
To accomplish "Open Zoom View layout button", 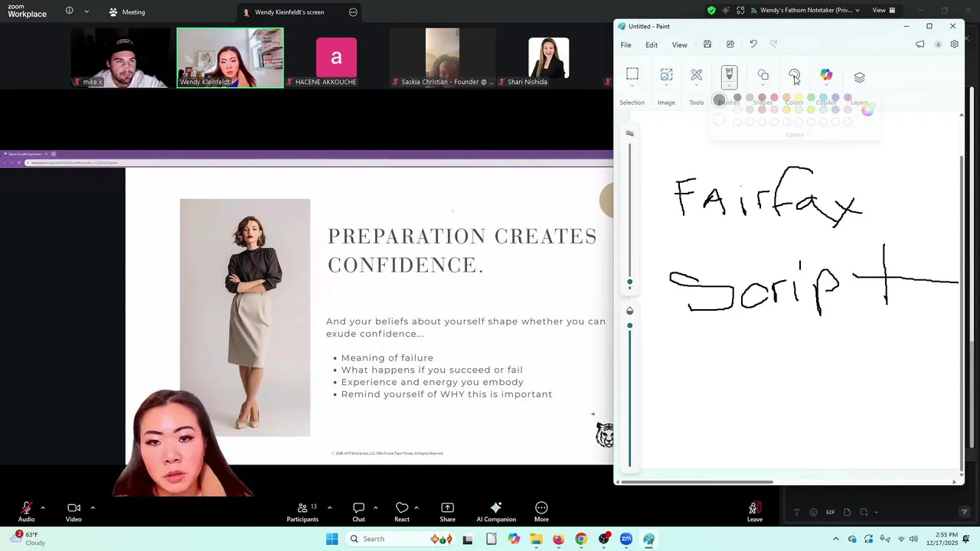I will click(884, 11).
